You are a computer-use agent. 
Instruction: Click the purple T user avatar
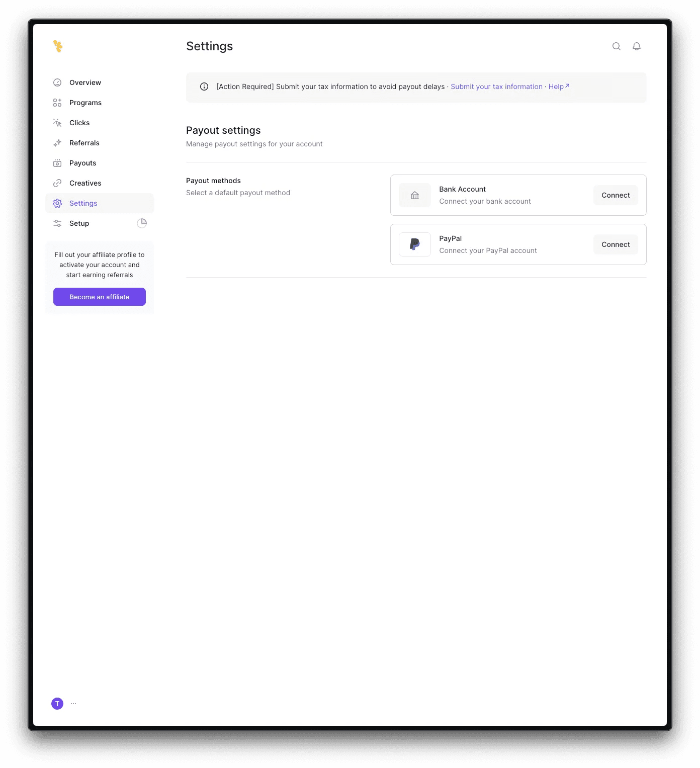click(x=57, y=704)
